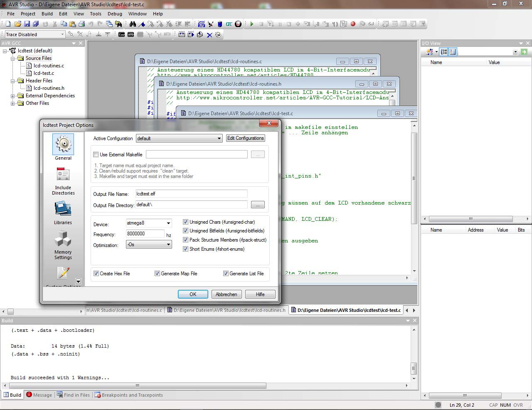Click the Hilfe button
The width and height of the screenshot is (532, 410).
pos(260,294)
